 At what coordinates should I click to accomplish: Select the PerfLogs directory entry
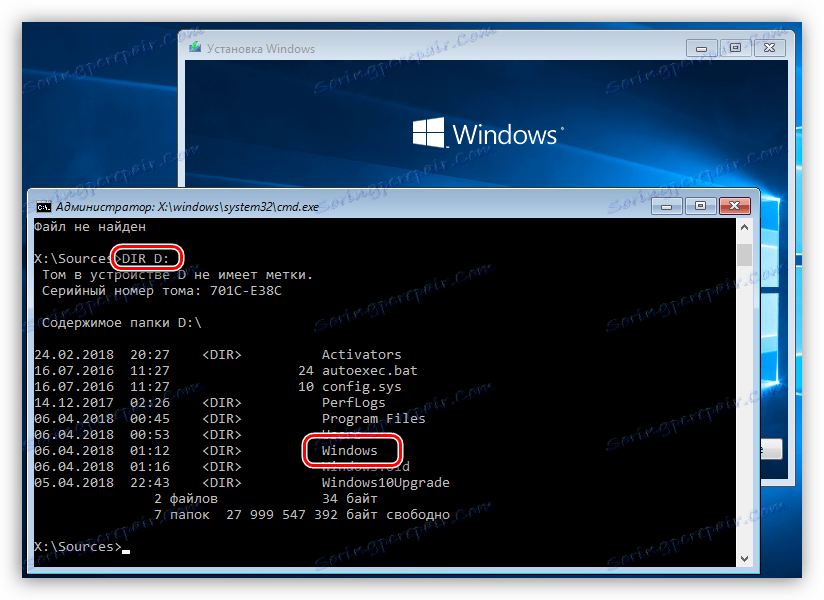(x=353, y=402)
